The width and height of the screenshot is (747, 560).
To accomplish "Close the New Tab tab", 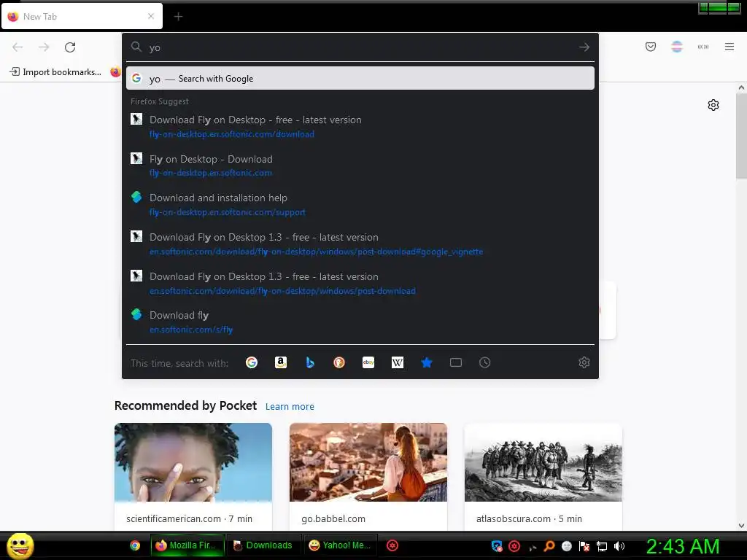I will point(151,16).
